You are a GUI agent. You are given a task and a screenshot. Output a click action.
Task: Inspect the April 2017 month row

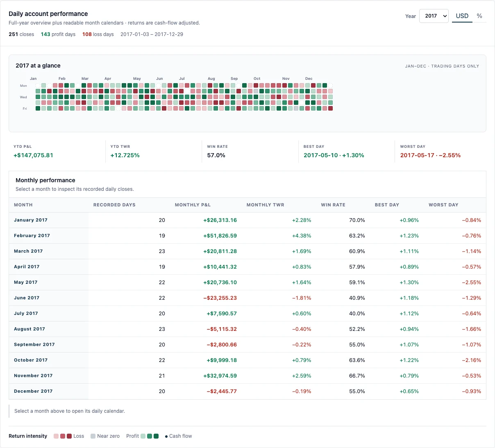pos(247,267)
